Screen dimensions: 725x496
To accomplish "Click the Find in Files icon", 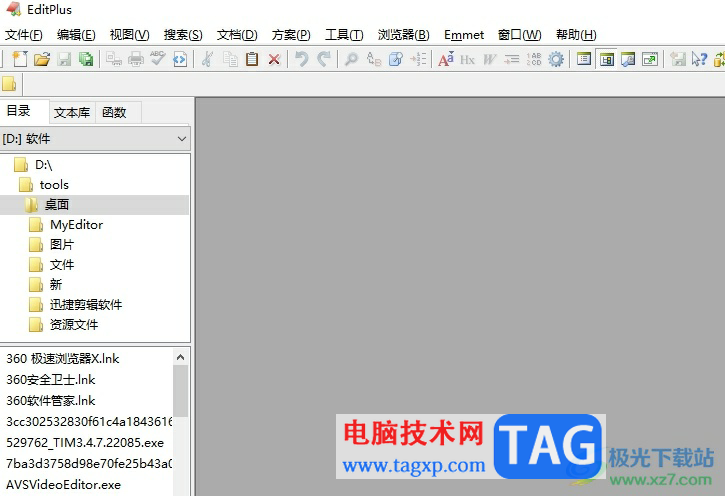I will pos(396,59).
